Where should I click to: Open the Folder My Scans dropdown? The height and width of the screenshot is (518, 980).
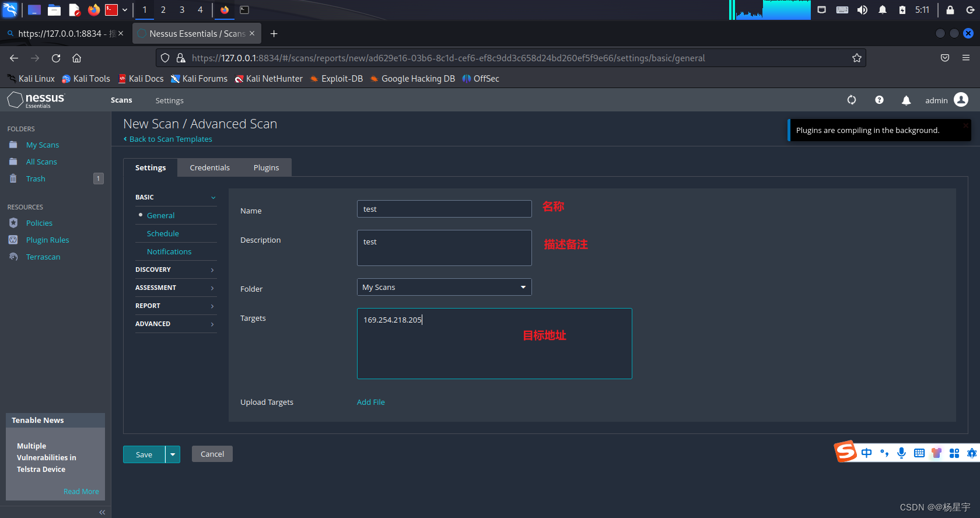[444, 287]
